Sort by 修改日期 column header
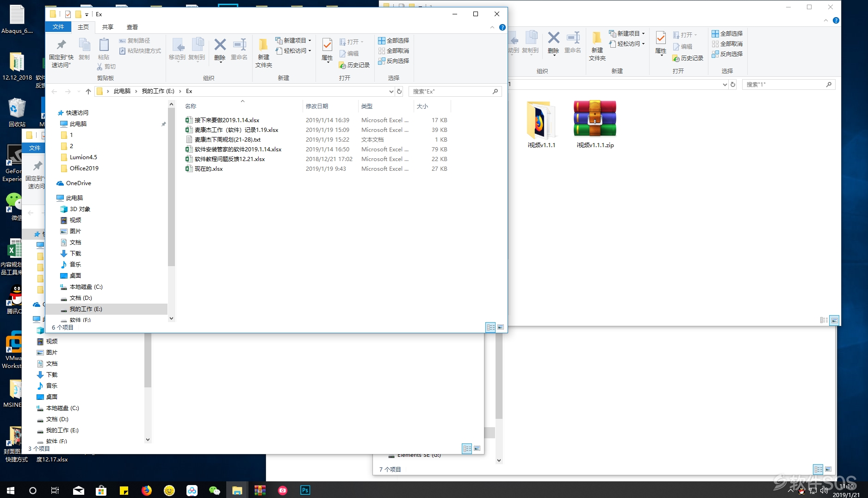The width and height of the screenshot is (868, 498). coord(330,106)
